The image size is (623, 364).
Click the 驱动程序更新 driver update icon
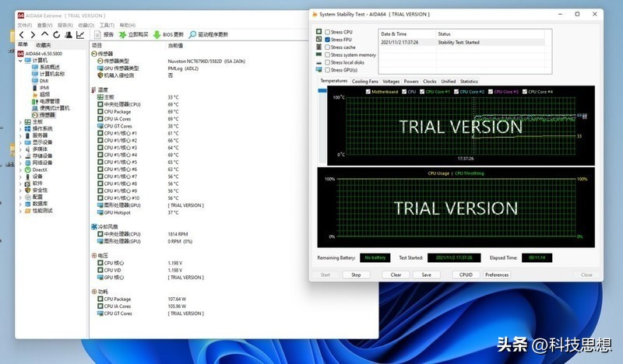(x=192, y=35)
